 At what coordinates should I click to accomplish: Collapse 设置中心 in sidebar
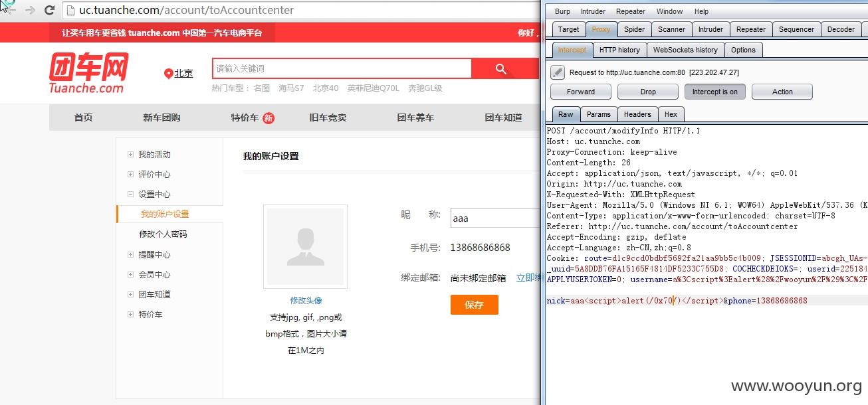tap(130, 195)
